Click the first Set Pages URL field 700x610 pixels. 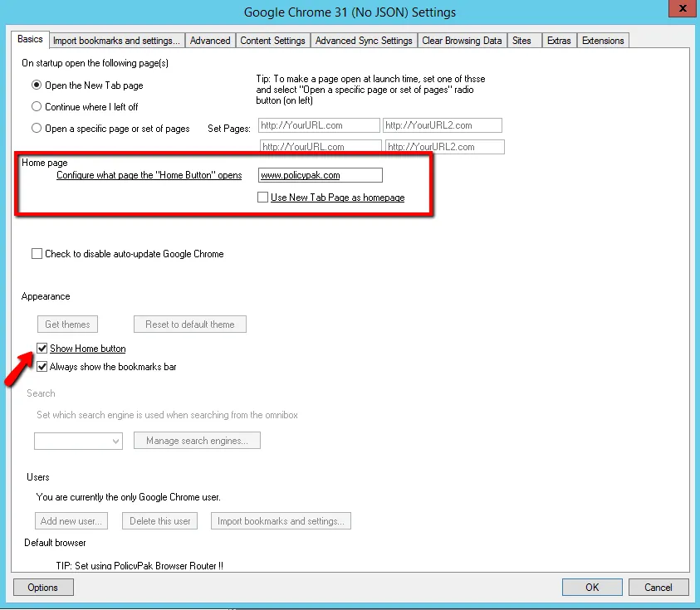pos(318,125)
